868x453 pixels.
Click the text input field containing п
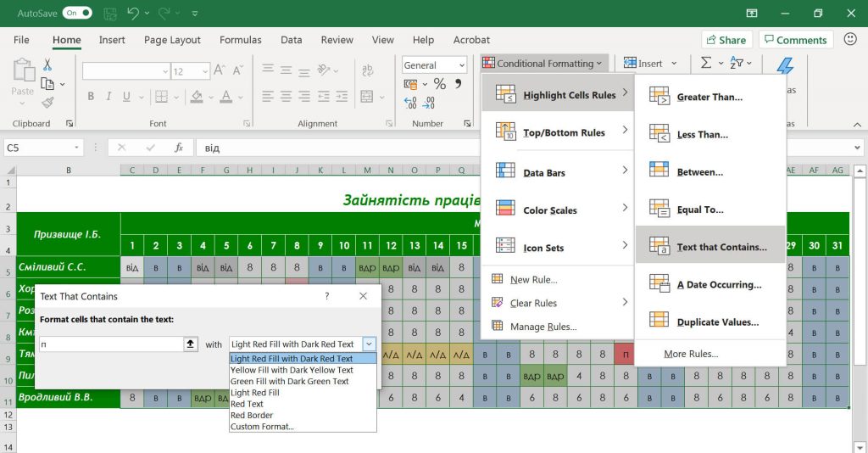point(111,344)
